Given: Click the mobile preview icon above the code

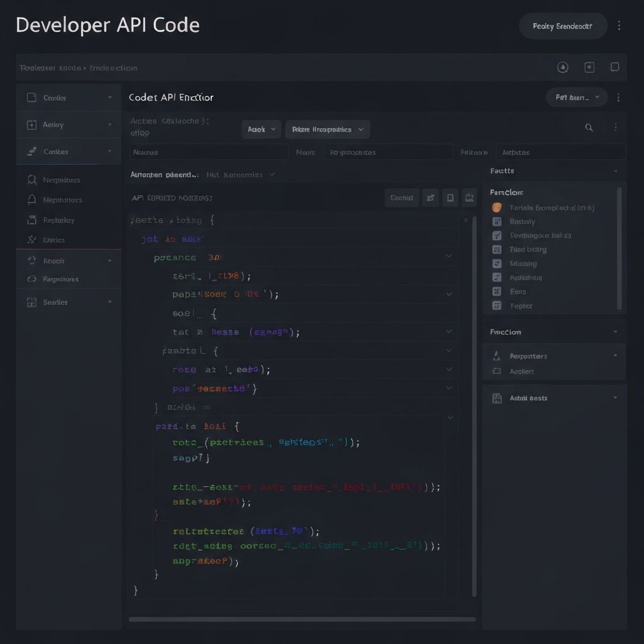Looking at the screenshot, I should [x=450, y=197].
